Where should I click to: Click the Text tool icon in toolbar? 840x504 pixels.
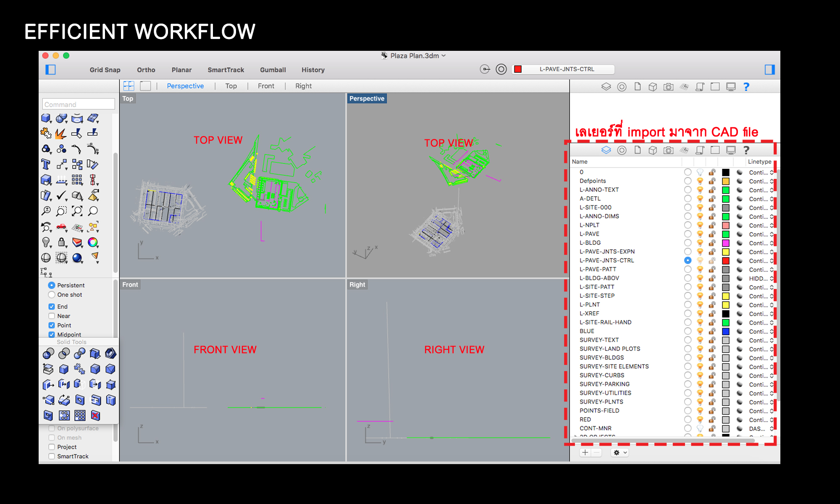pos(46,164)
